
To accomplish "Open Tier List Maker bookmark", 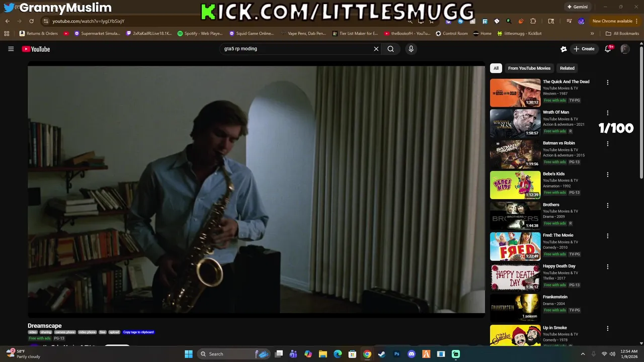I will (355, 34).
